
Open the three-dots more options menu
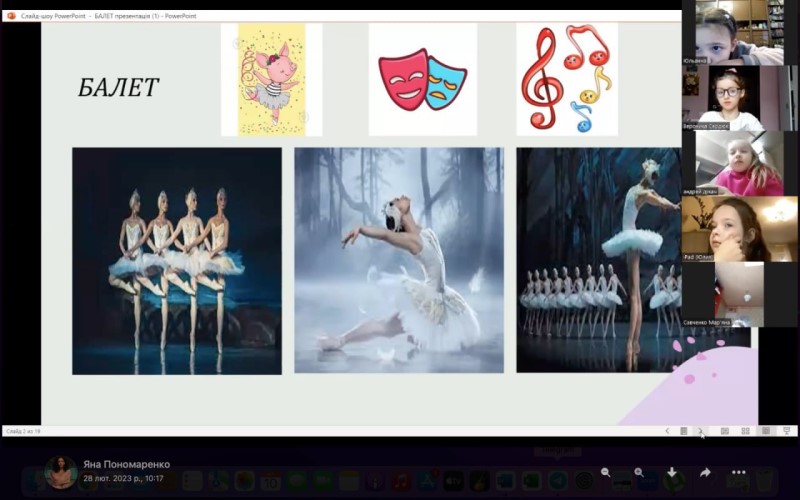(739, 472)
